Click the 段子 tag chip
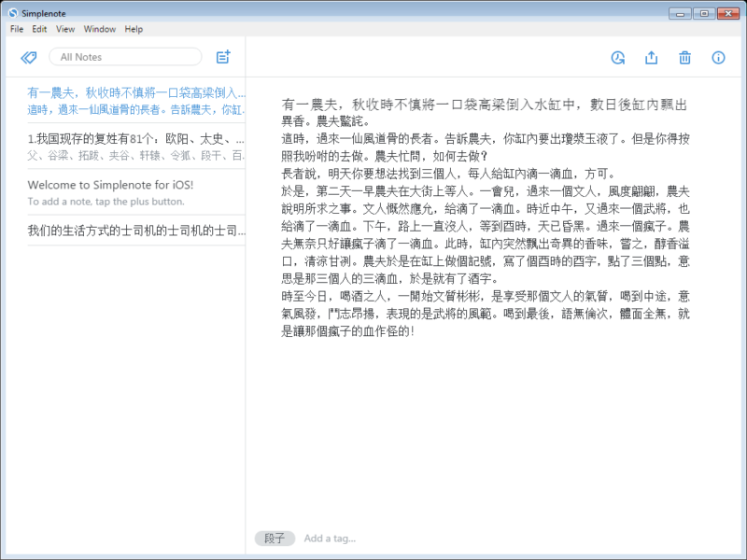 click(275, 539)
